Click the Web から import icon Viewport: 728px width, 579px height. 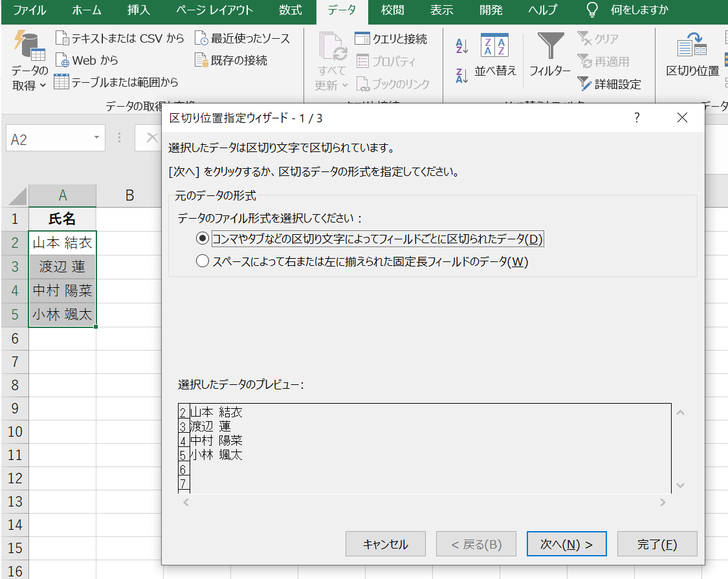62,61
